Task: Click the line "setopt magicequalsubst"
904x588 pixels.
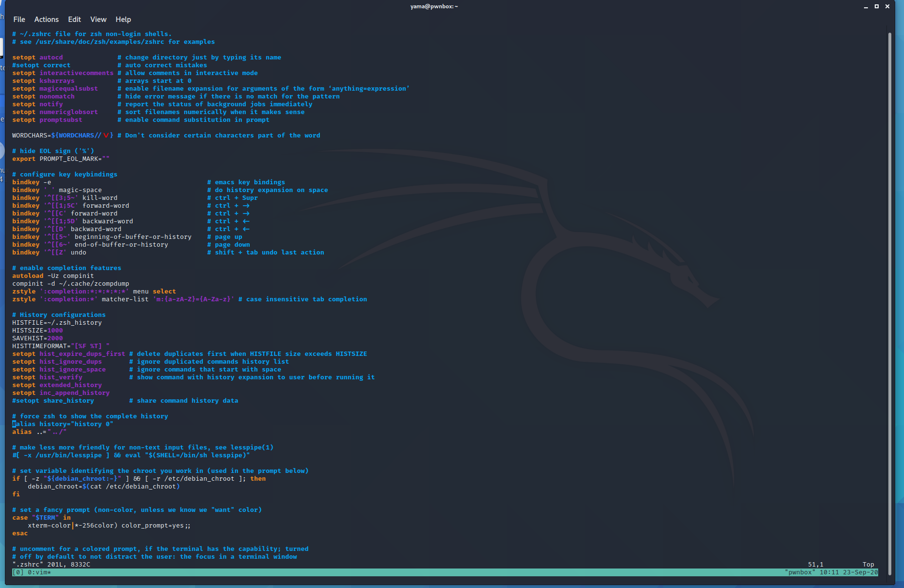Action: click(x=211, y=89)
